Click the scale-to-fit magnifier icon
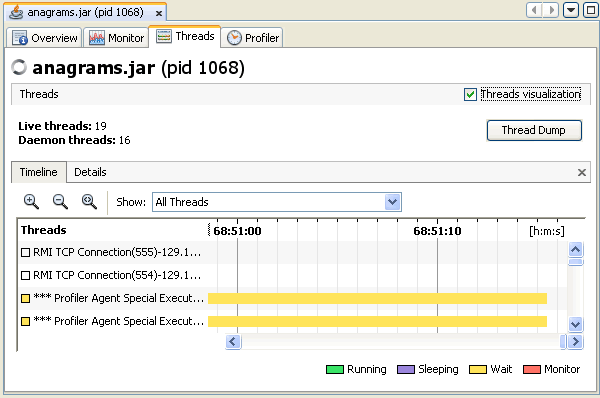600x398 pixels. 89,201
